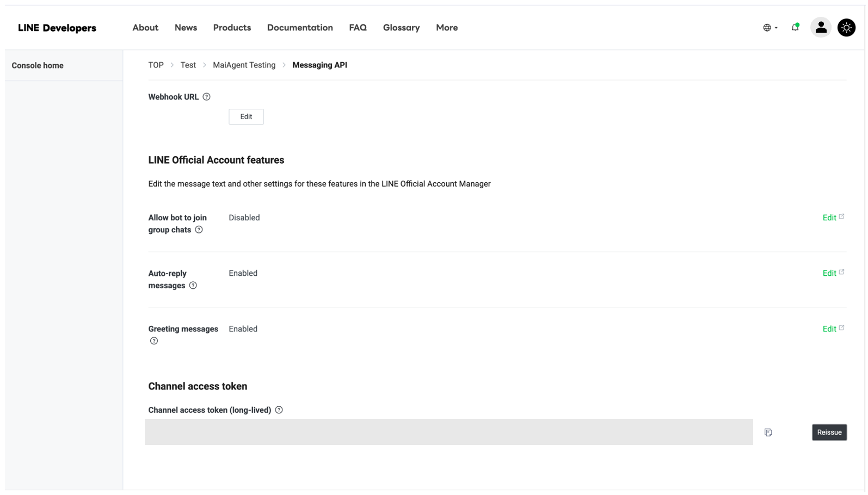Screen dimensions: 868x495
Task: Click the Auto-reply messages help icon
Action: tap(193, 286)
